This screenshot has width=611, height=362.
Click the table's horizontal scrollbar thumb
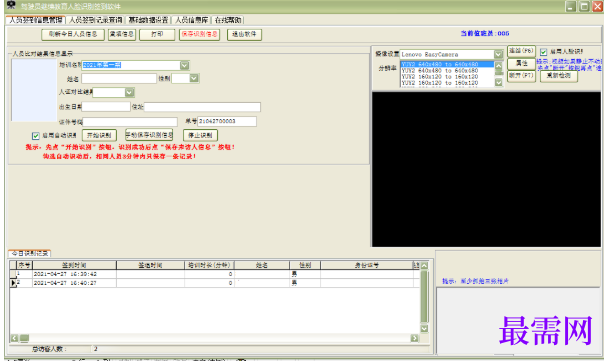tap(24, 338)
